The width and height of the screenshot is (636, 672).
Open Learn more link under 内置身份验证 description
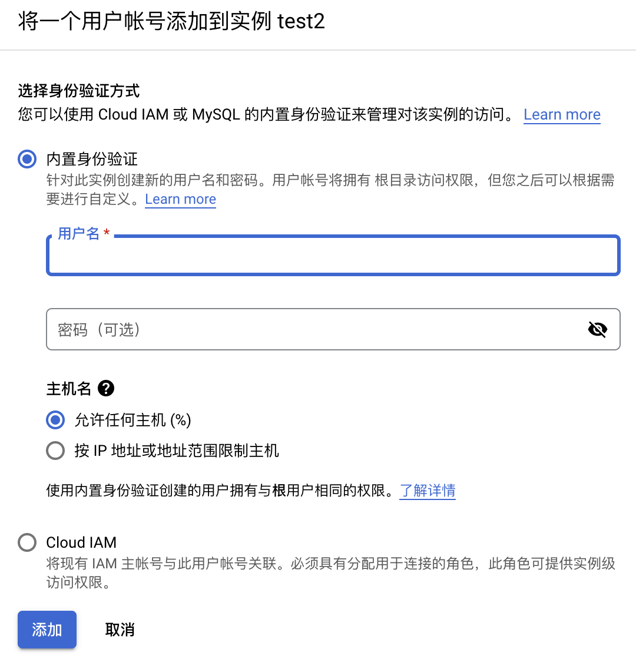pyautogui.click(x=180, y=199)
